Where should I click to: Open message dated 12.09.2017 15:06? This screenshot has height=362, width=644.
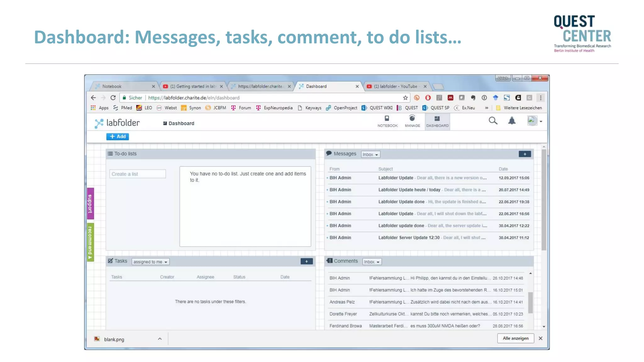(428, 178)
